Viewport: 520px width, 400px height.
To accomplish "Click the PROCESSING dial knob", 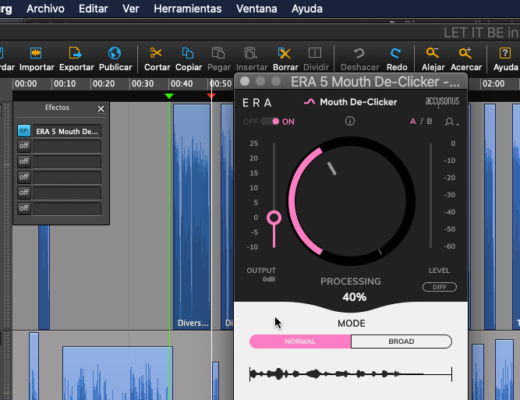I will pyautogui.click(x=351, y=201).
